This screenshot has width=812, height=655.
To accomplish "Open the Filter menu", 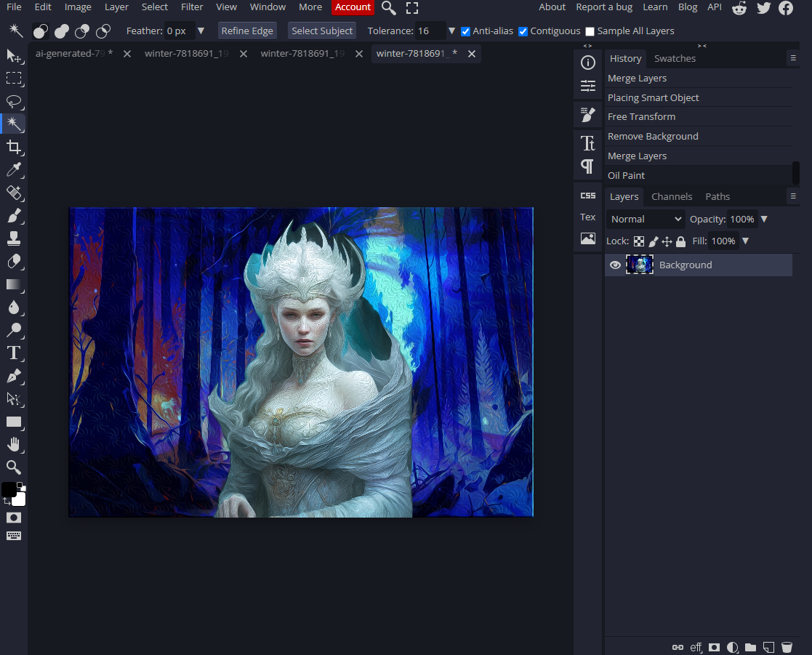I will point(192,7).
